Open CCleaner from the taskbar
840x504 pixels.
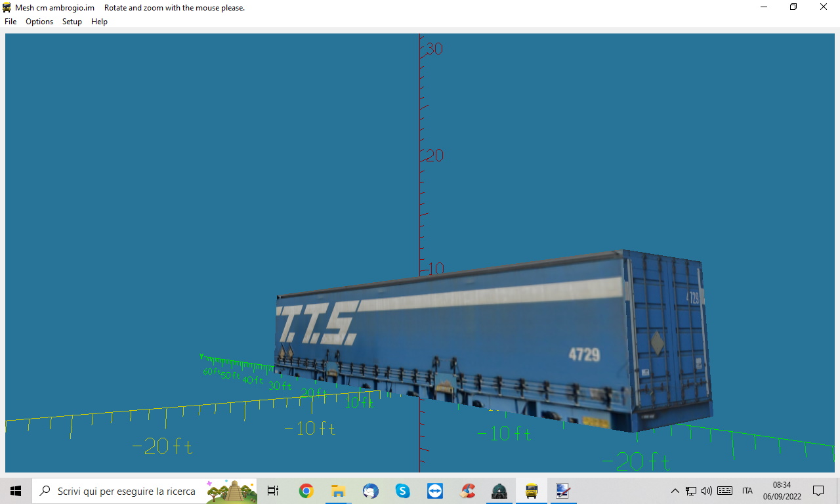467,491
